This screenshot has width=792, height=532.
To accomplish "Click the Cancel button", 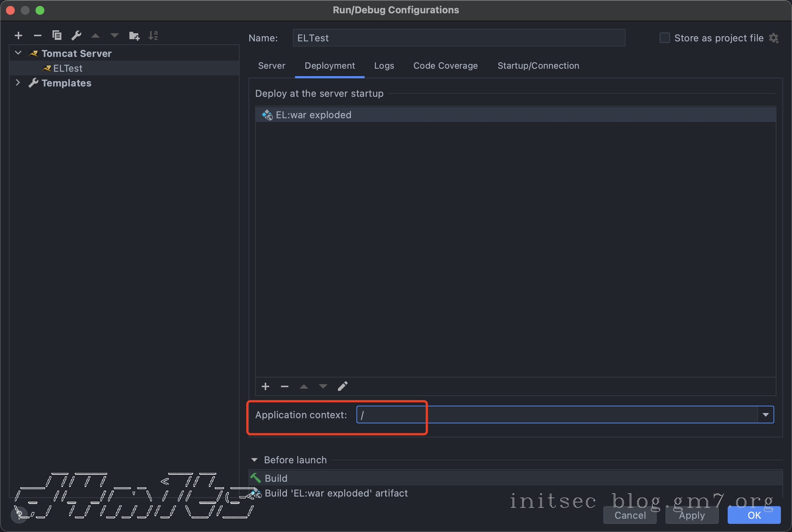I will [x=630, y=515].
